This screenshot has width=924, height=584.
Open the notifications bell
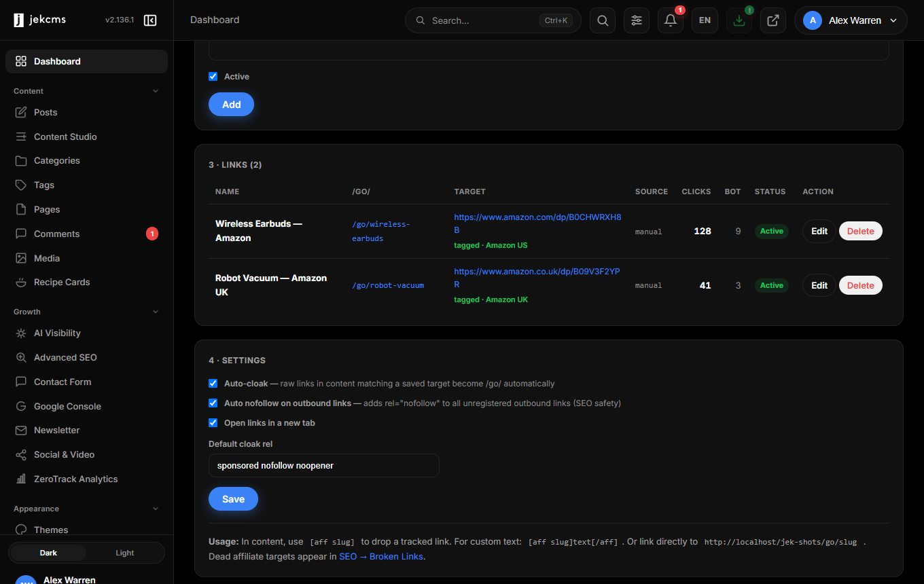[671, 20]
